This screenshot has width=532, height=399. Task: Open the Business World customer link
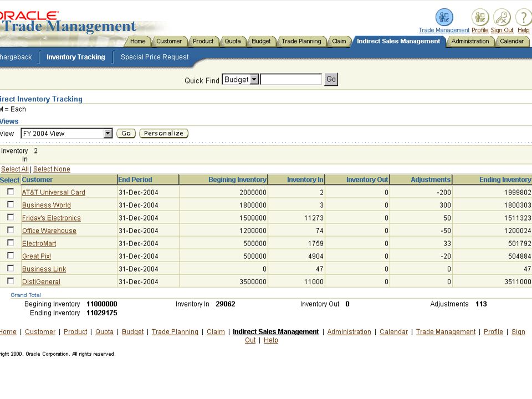point(47,205)
